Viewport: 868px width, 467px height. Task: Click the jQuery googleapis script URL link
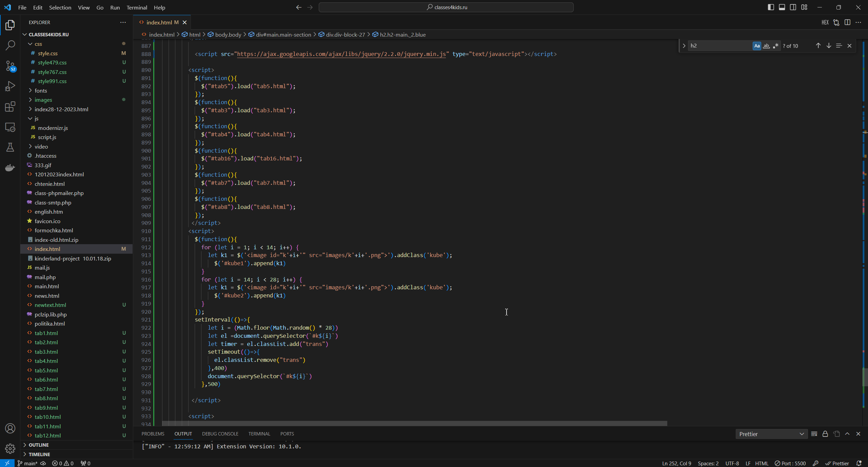tap(341, 54)
